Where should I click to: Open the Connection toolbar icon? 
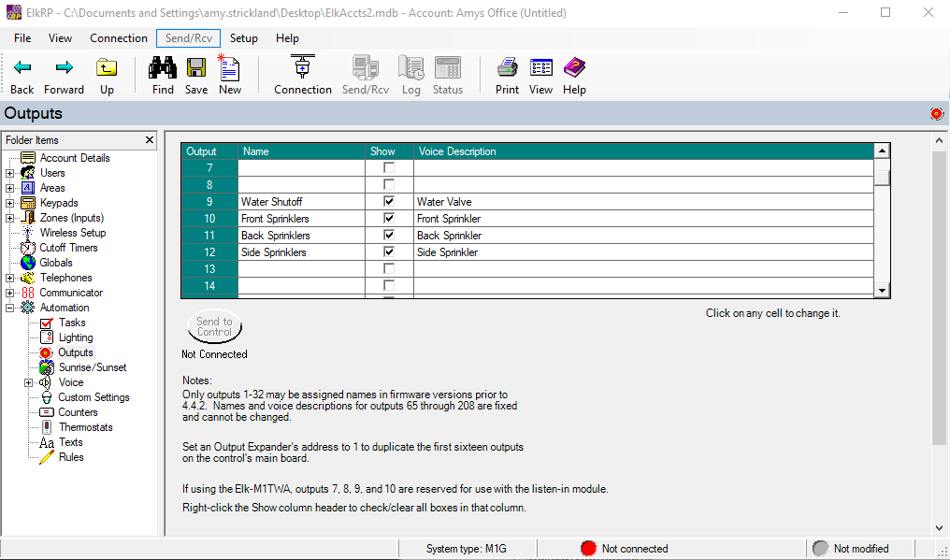(302, 69)
